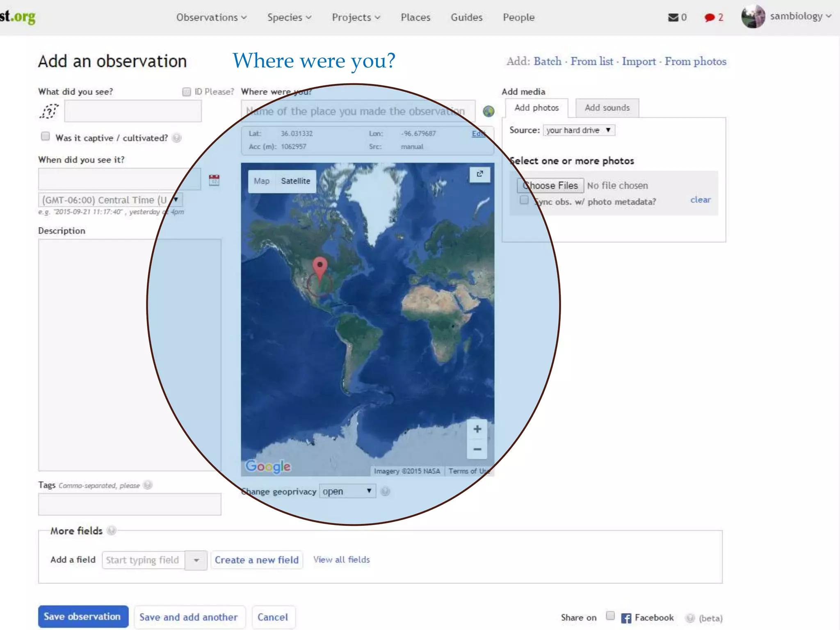Click into the Tags input field
The width and height of the screenshot is (840, 630).
tap(130, 504)
